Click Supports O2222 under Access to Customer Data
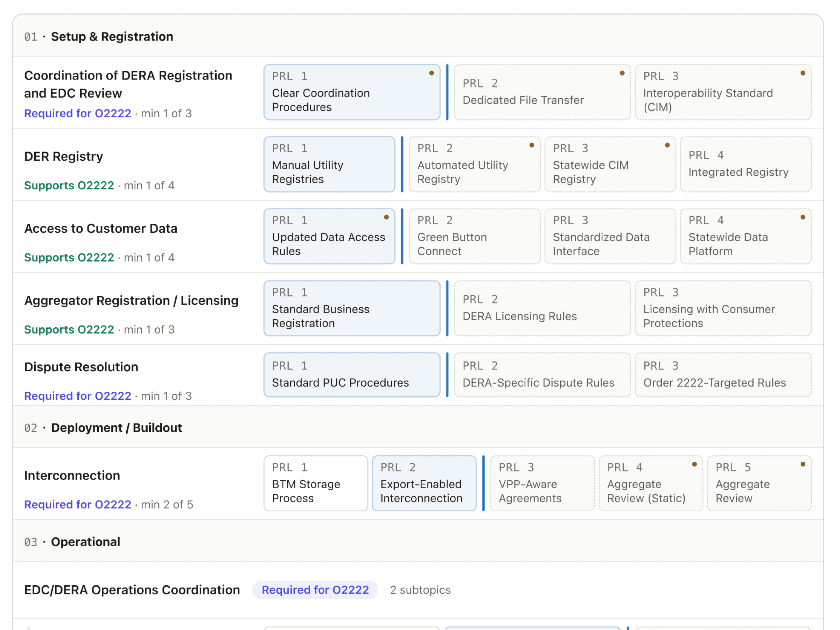Screen dimensions: 840x630 tap(69, 258)
